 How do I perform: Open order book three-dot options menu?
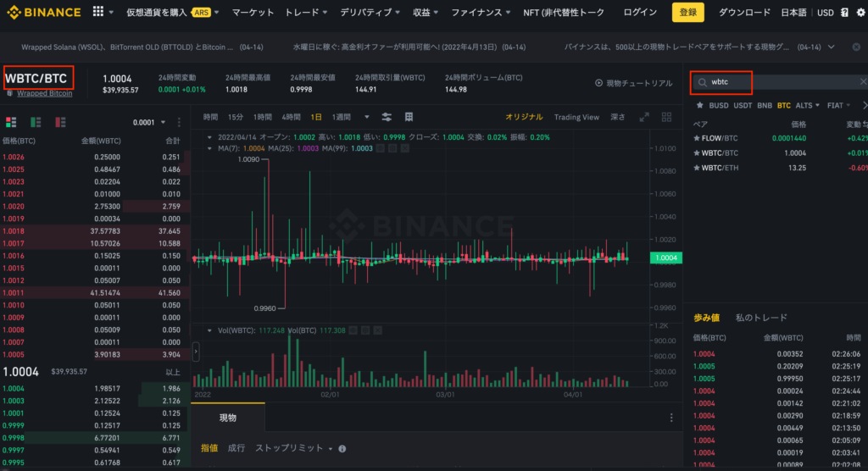pos(179,122)
